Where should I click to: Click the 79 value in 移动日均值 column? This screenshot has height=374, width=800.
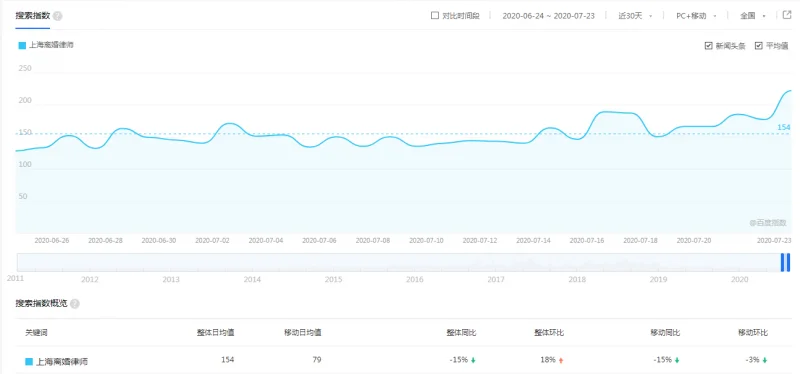tap(317, 360)
